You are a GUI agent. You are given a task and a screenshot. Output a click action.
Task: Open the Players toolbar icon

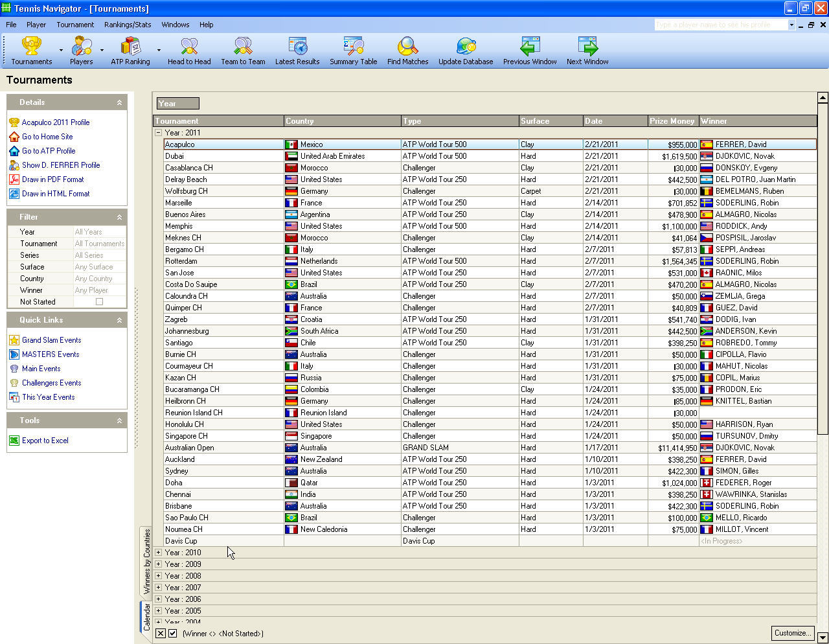pos(82,51)
